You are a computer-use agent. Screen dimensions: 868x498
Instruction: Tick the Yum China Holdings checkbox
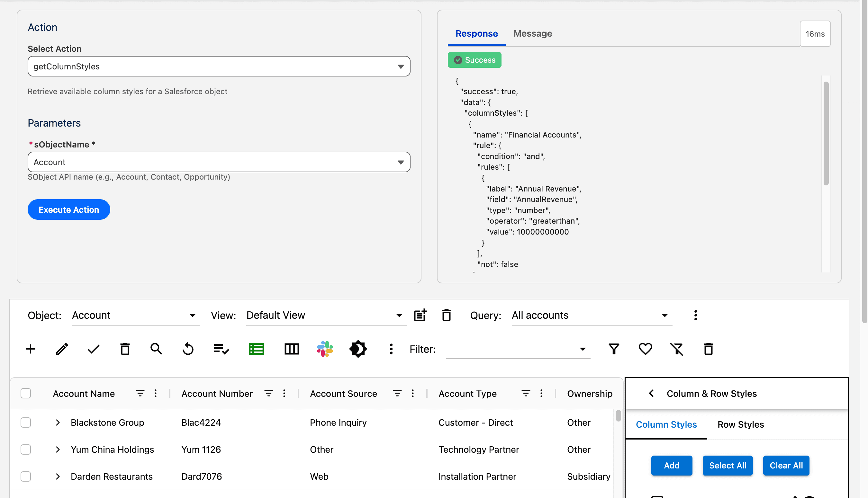(x=26, y=449)
